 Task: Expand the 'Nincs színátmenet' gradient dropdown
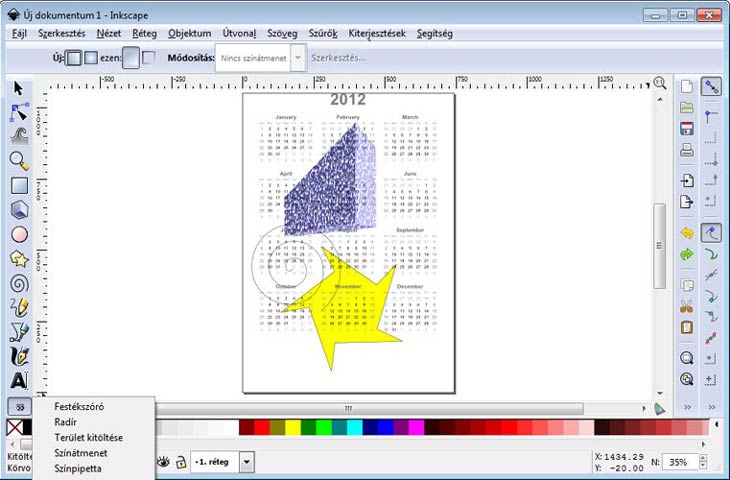click(296, 58)
